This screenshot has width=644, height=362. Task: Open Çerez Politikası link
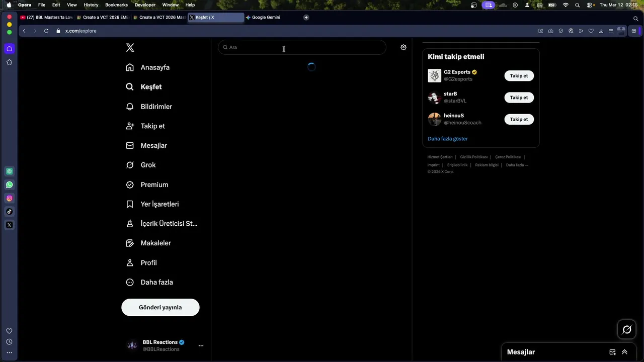(508, 157)
